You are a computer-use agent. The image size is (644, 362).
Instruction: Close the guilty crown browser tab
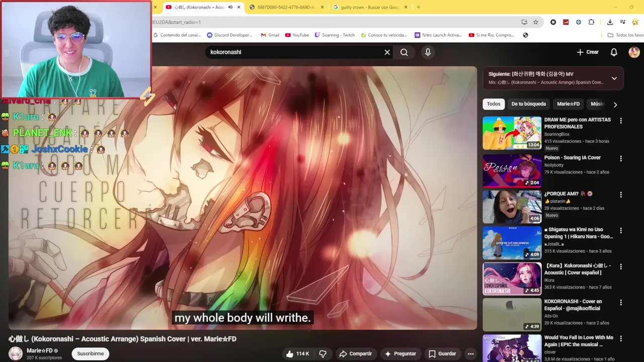coord(406,7)
